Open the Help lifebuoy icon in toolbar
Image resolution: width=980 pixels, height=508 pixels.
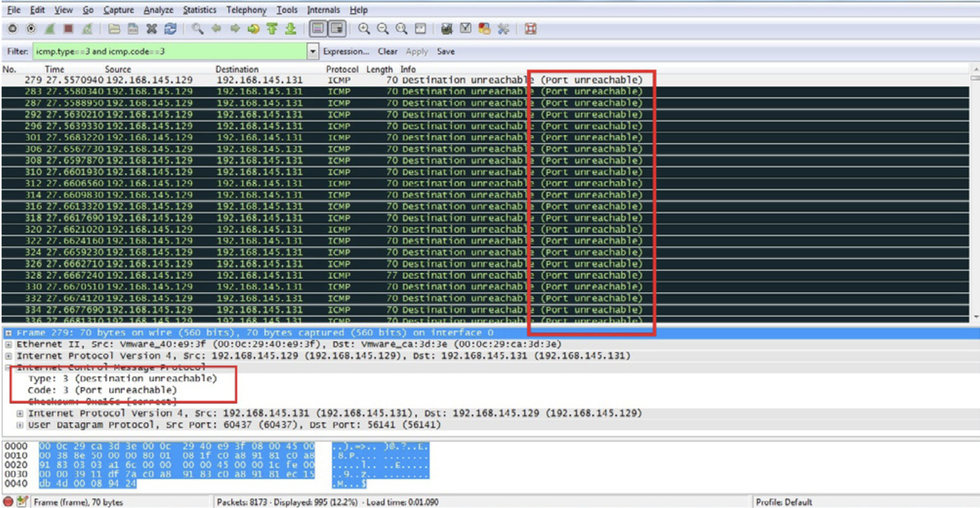[531, 29]
